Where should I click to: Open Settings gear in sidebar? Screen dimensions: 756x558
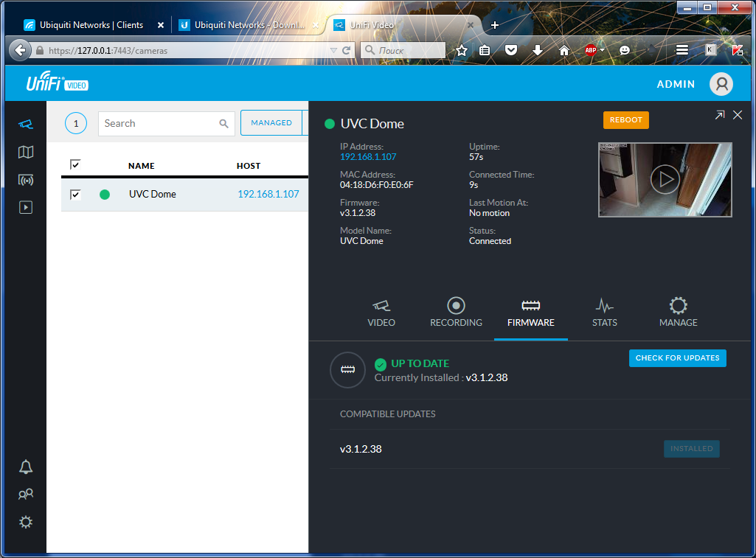26,522
